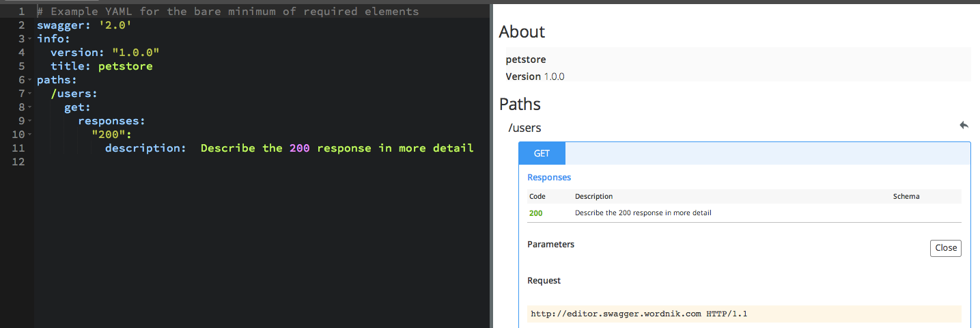This screenshot has height=328, width=980.
Task: Open the /users path heading in preview
Action: [524, 128]
